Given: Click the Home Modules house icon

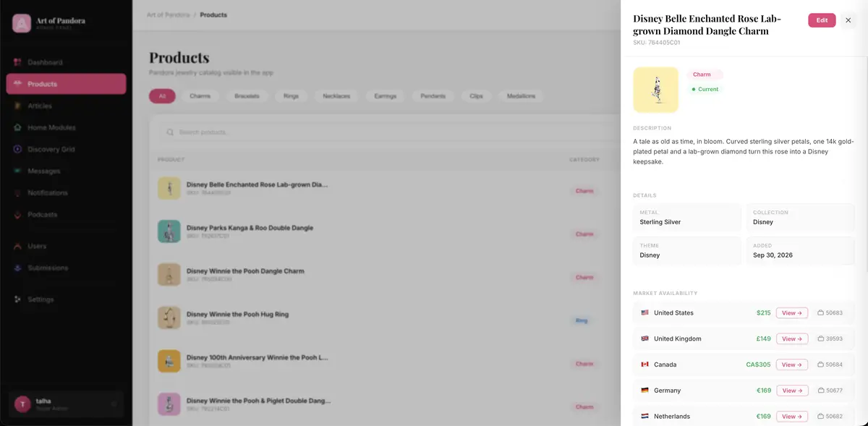Looking at the screenshot, I should click(x=17, y=127).
